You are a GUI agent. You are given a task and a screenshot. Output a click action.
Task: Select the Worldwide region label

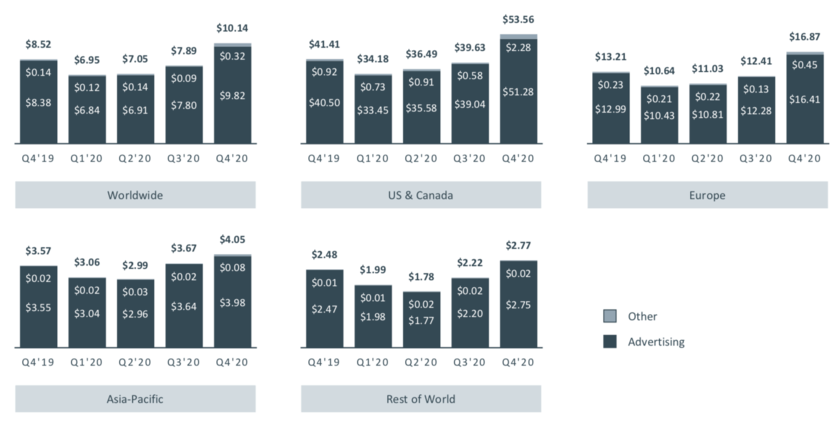135,195
